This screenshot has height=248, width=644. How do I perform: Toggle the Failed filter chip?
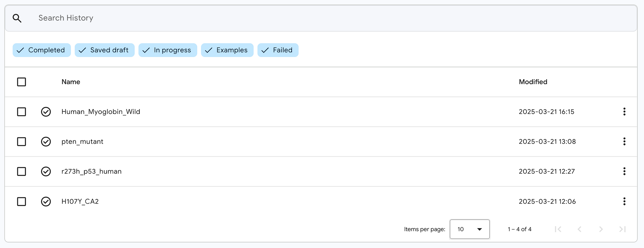point(278,50)
